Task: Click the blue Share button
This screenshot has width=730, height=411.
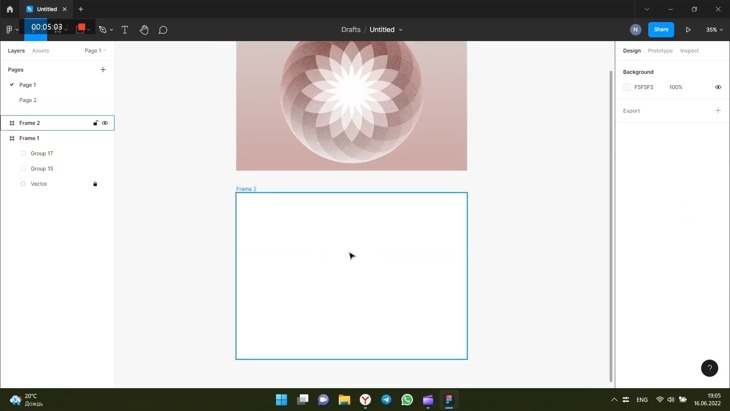Action: [661, 30]
